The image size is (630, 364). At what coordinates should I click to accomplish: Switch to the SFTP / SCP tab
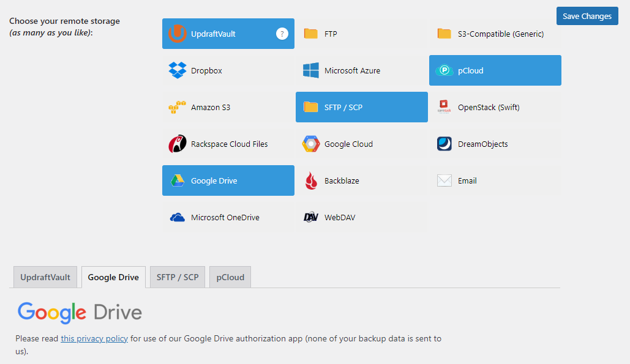pos(178,277)
